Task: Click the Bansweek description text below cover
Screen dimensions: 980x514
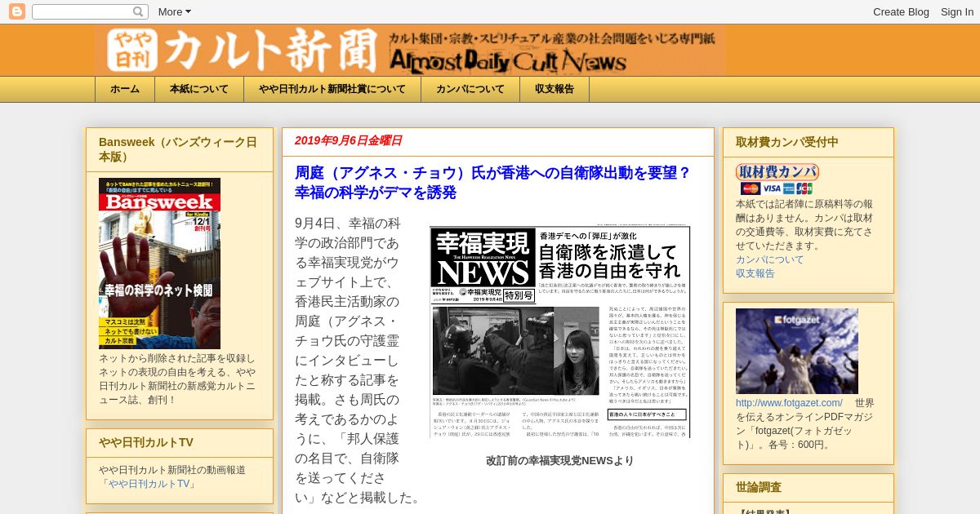Action: coord(179,379)
